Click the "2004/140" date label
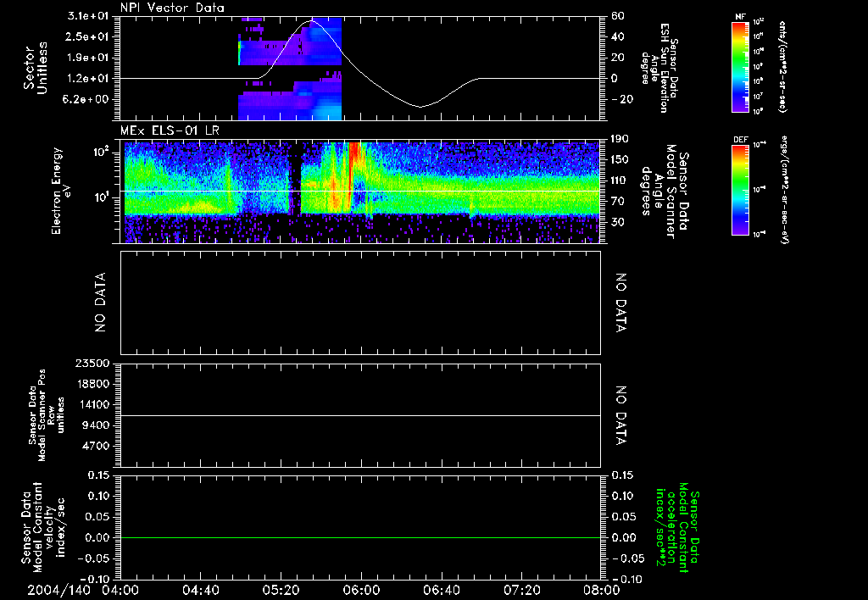Viewport: 868px width, 600px height. click(x=59, y=590)
